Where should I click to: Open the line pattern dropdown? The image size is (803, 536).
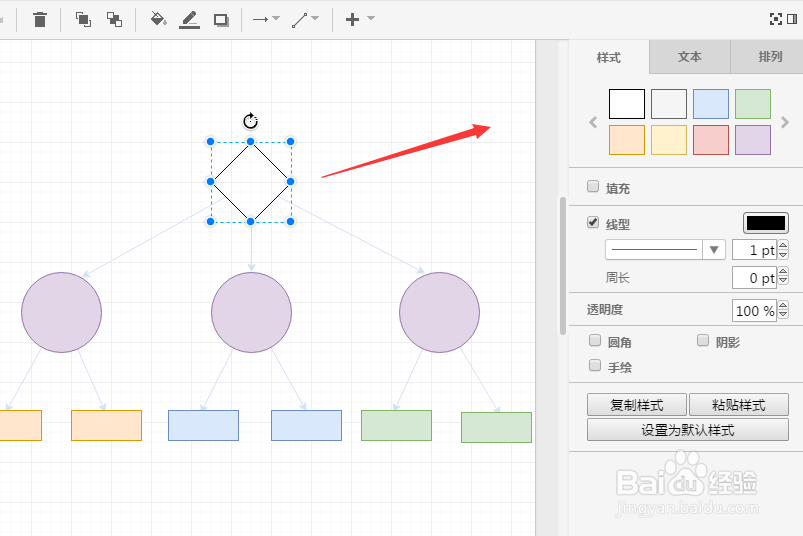[x=665, y=250]
